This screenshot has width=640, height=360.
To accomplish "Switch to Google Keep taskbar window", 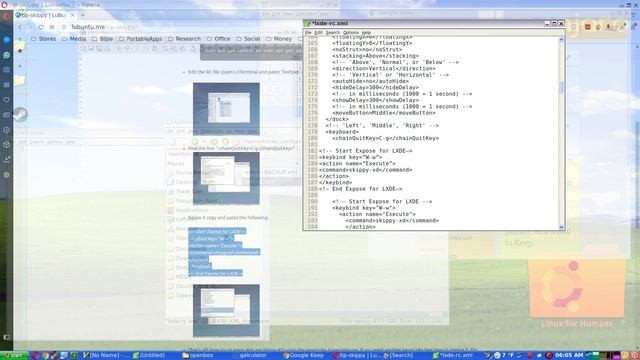I will (x=303, y=356).
